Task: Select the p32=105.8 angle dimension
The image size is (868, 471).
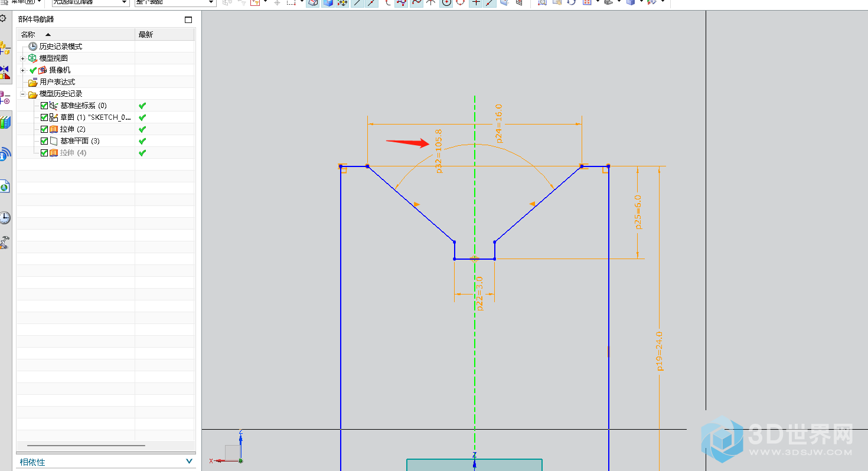Action: coord(439,151)
